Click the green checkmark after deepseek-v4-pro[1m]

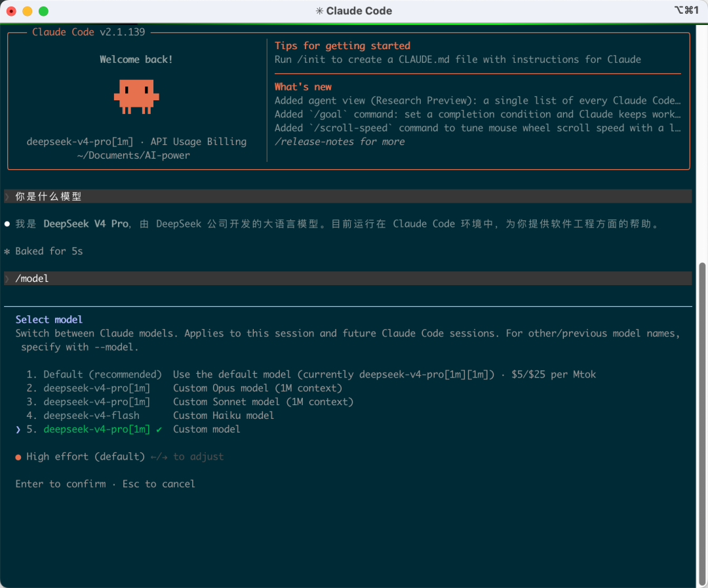point(159,429)
